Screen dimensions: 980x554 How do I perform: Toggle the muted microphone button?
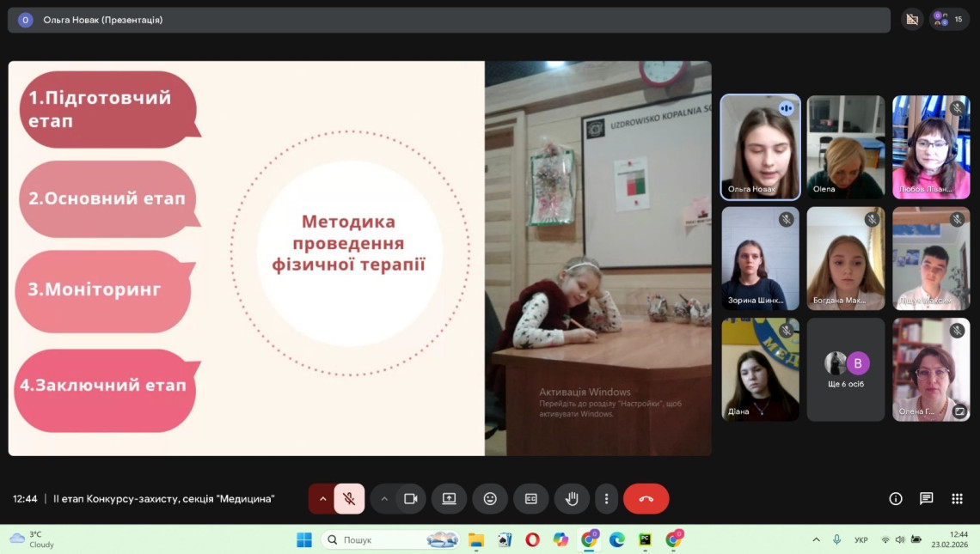(349, 499)
